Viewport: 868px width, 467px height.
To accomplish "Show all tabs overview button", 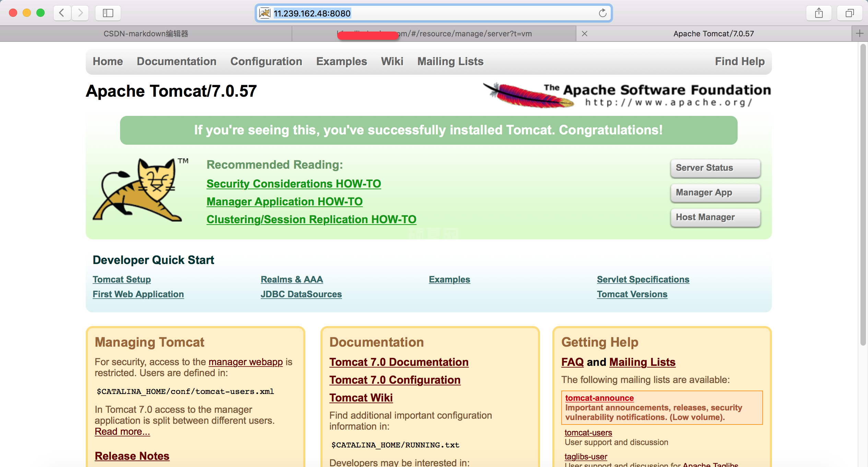I will click(850, 13).
